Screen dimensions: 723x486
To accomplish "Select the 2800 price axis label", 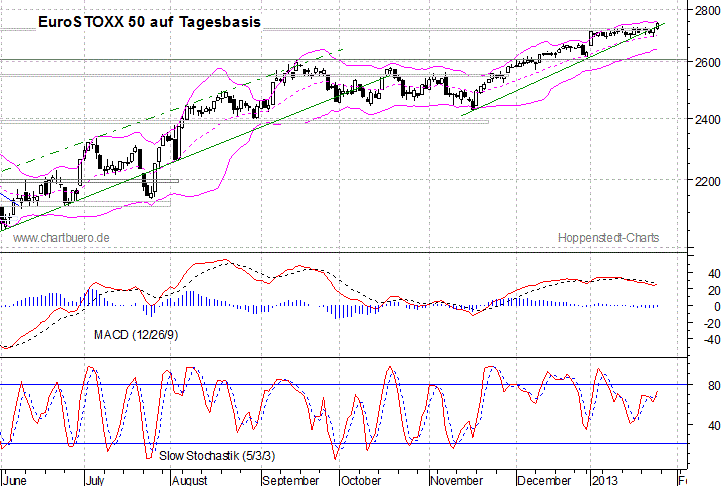I will tap(707, 11).
